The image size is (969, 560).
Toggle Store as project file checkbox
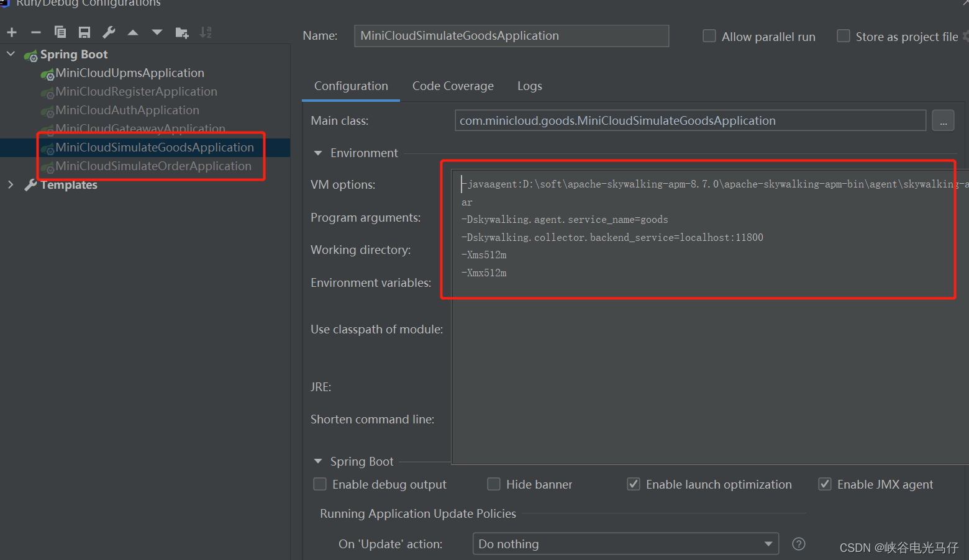coord(843,36)
